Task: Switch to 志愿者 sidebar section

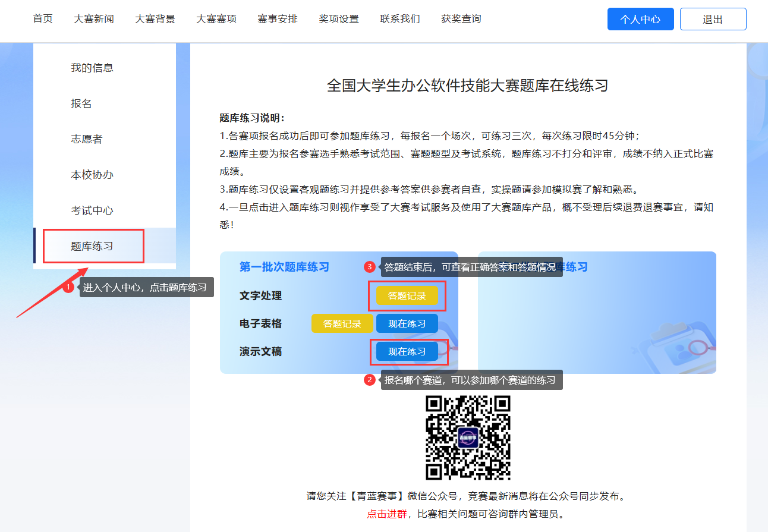Action: pos(87,139)
